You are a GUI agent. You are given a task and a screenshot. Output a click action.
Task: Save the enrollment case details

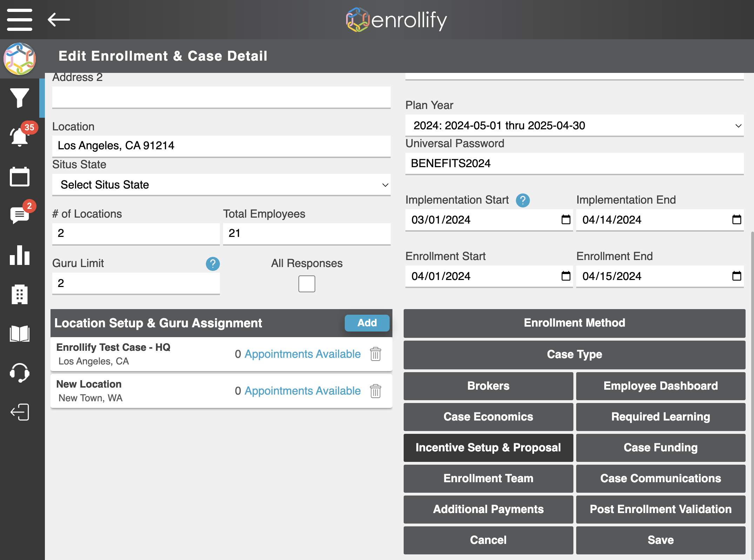point(660,540)
